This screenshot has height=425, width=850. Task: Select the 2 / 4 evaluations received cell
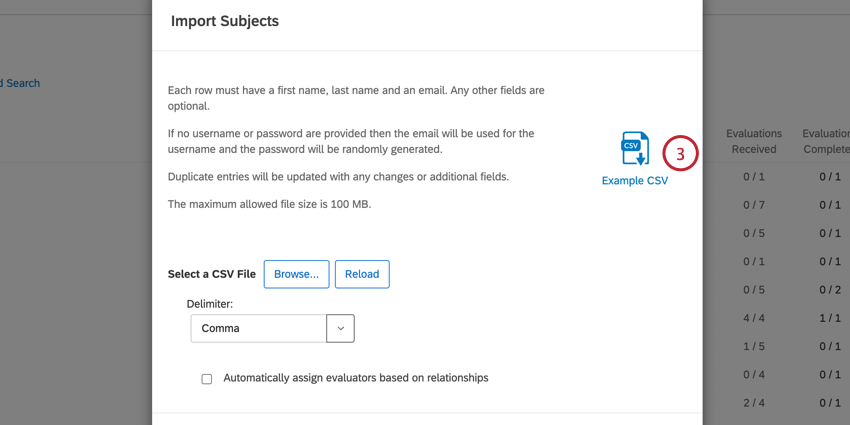click(754, 403)
